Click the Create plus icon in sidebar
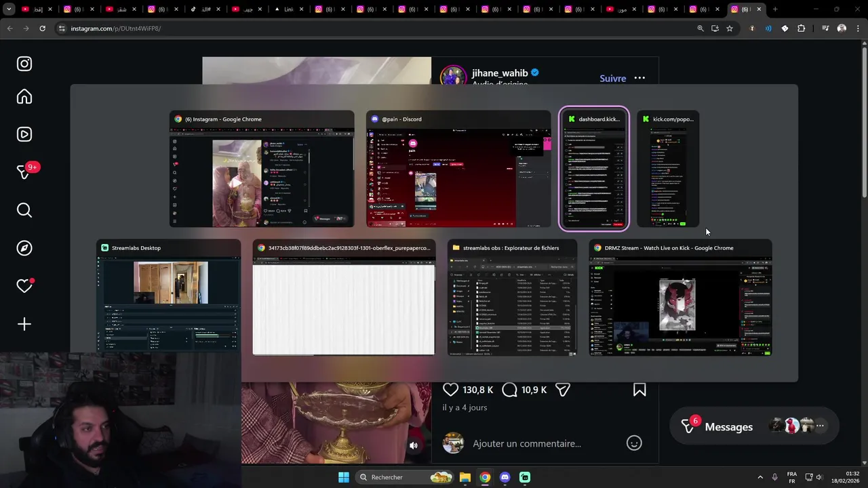Viewport: 868px width, 488px height. point(24,324)
